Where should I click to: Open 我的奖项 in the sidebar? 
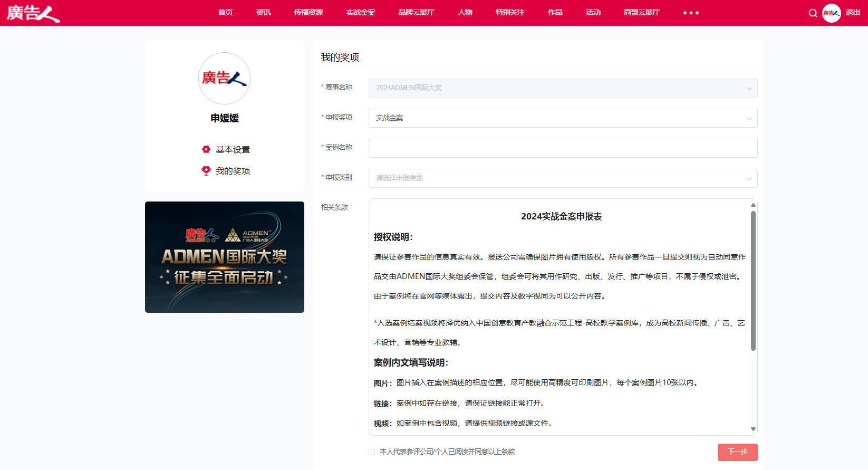coord(233,171)
